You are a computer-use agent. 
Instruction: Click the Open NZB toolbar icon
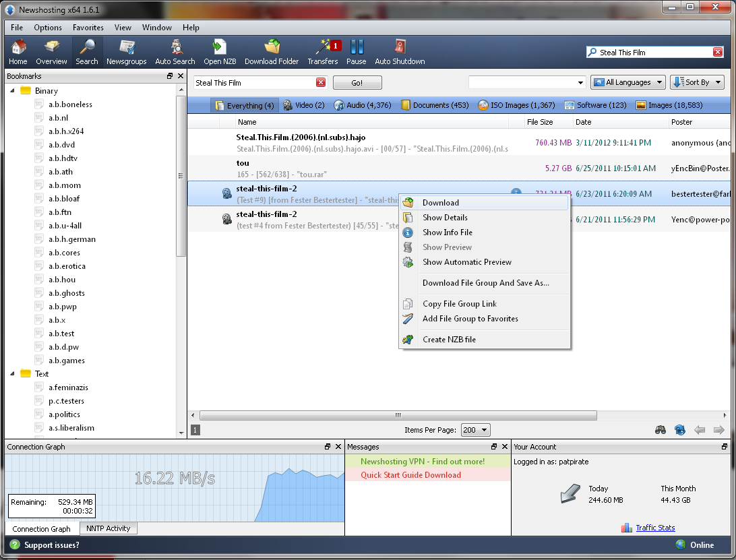click(220, 52)
